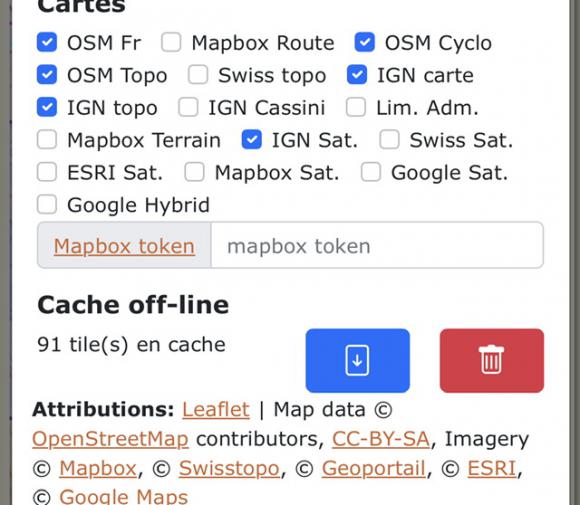Enable the Mapbox Route checkbox
This screenshot has width=580, height=505.
coord(171,42)
